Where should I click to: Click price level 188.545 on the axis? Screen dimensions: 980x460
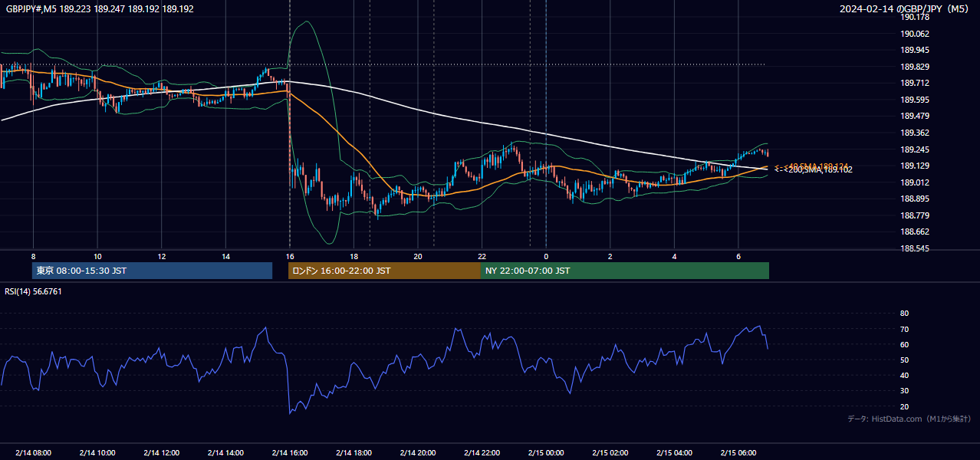(x=914, y=248)
